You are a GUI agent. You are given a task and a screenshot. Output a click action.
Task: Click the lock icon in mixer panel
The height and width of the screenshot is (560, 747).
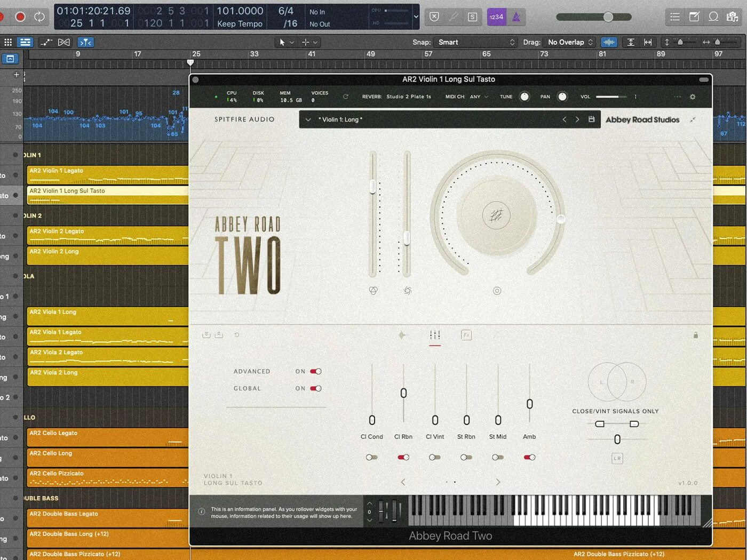coord(696,335)
